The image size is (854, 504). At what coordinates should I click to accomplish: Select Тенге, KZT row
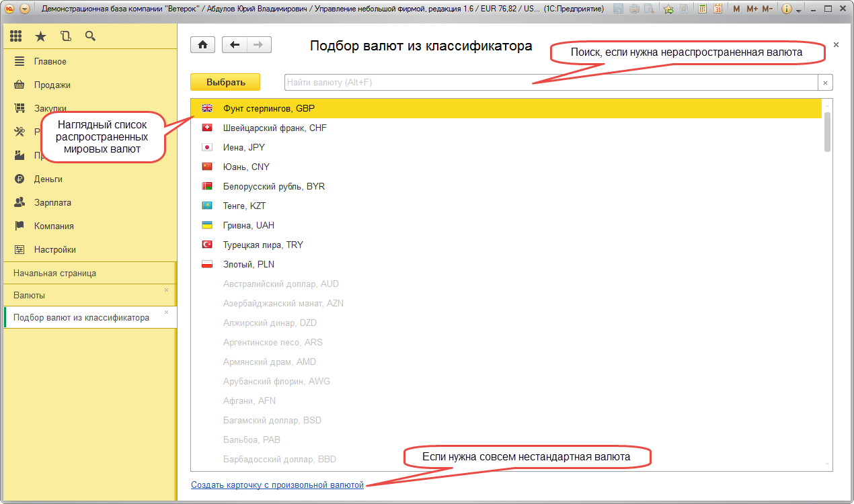pyautogui.click(x=507, y=206)
